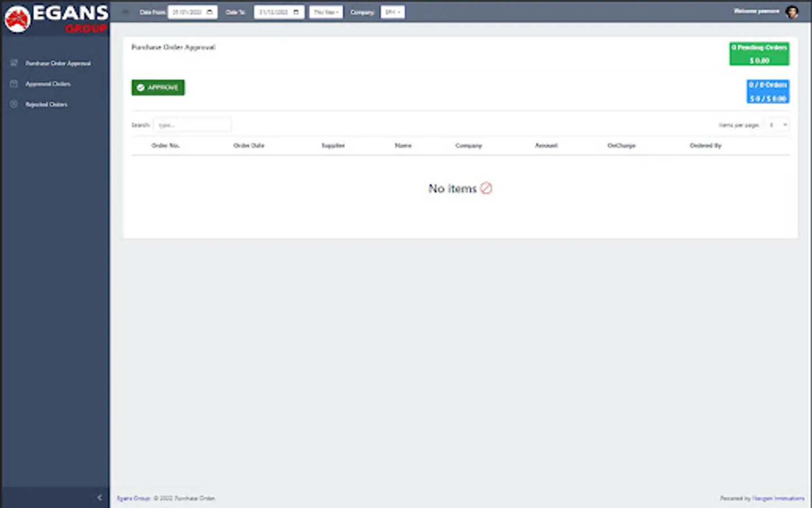Image resolution: width=812 pixels, height=508 pixels.
Task: Go to Approved Orders in sidebar
Action: click(48, 84)
